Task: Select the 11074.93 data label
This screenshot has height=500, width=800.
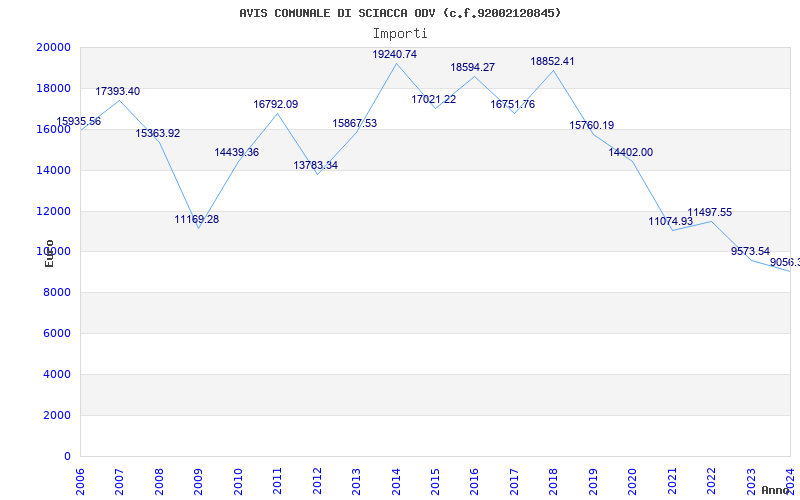Action: click(670, 221)
